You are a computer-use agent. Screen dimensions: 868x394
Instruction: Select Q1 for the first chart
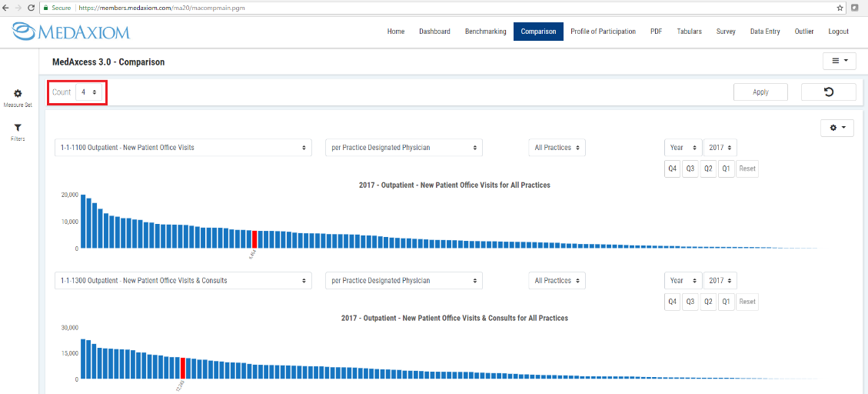(726, 169)
